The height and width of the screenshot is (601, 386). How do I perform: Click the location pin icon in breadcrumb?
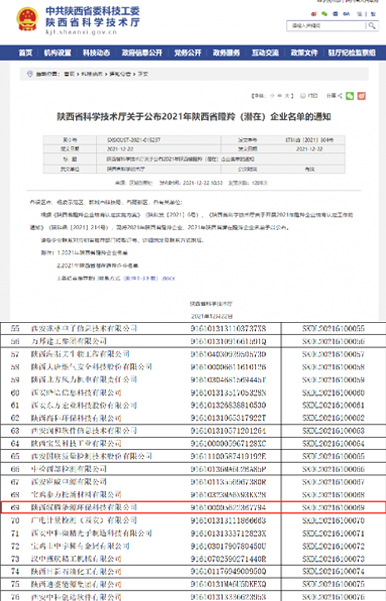[30, 74]
